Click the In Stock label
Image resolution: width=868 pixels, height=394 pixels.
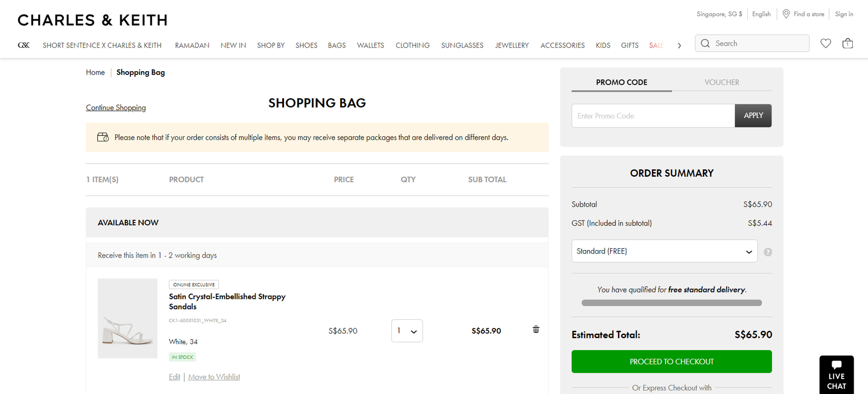coord(182,357)
